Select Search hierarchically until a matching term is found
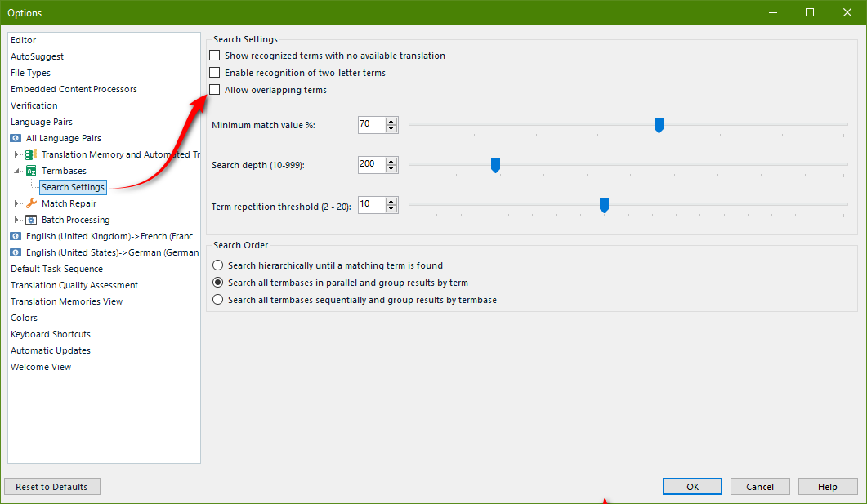The image size is (867, 504). [x=218, y=265]
